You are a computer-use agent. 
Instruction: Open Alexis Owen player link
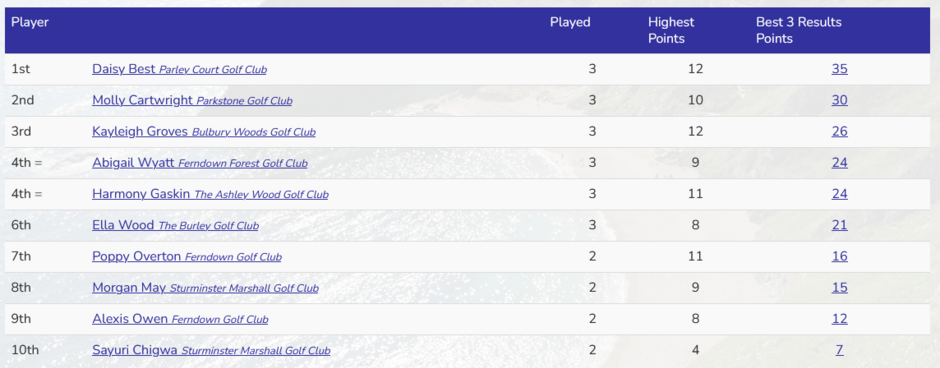click(180, 319)
